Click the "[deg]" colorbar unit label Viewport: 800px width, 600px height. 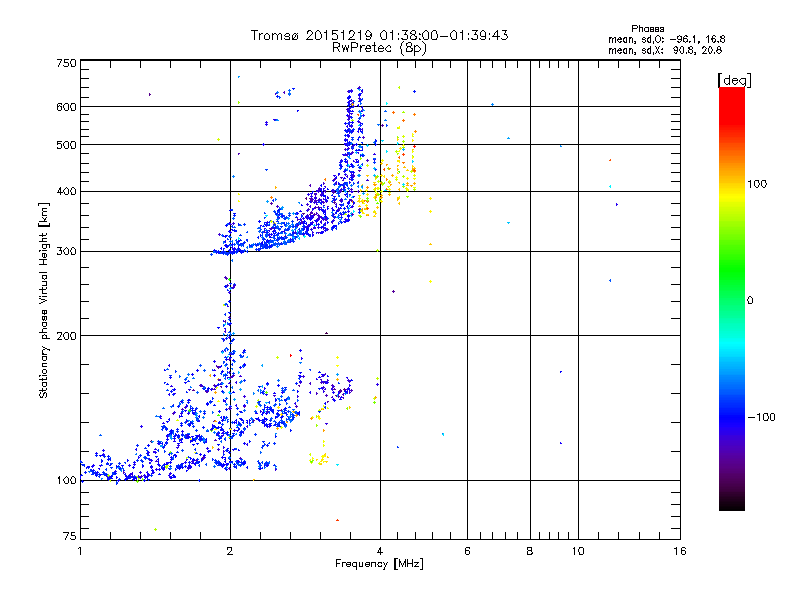tap(734, 80)
